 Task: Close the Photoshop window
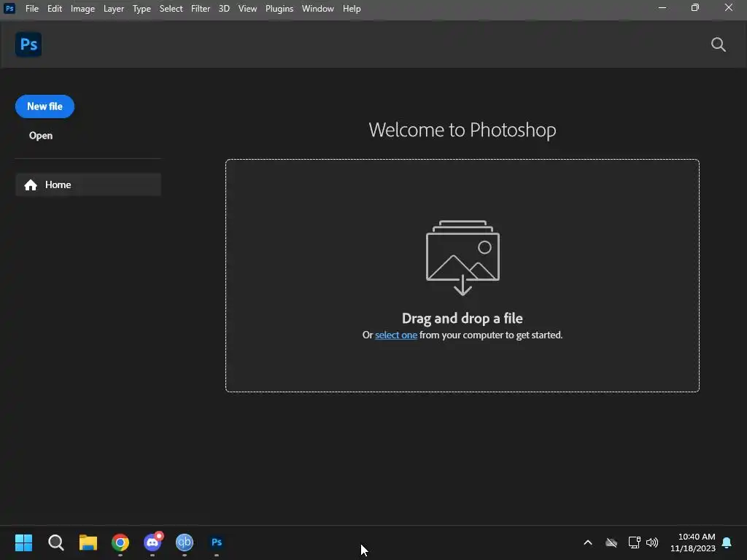(x=729, y=7)
